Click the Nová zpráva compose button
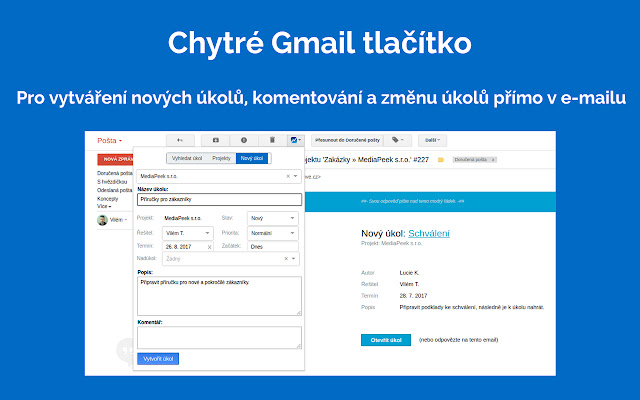This screenshot has width=640, height=400. coord(116,160)
